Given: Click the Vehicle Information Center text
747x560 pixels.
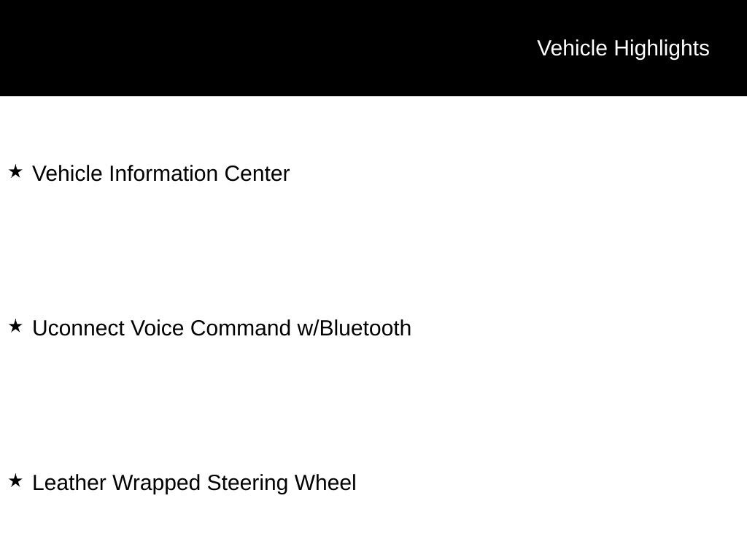Looking at the screenshot, I should pyautogui.click(x=161, y=174).
